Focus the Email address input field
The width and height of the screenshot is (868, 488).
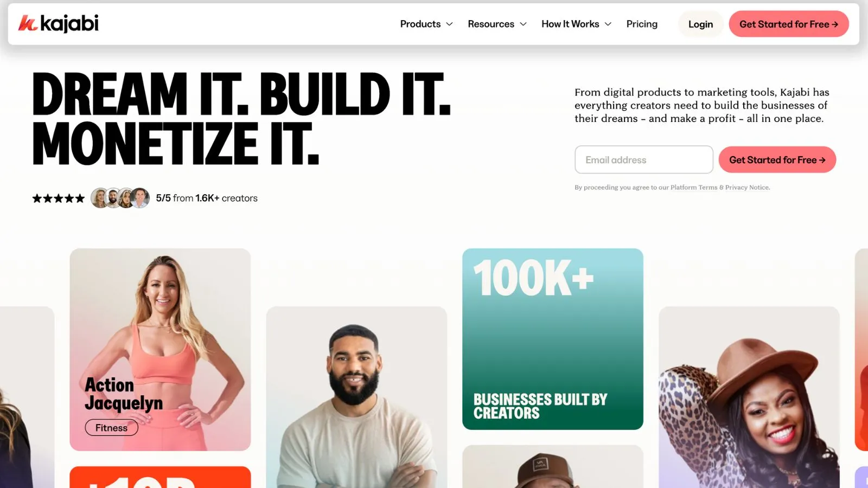click(644, 159)
